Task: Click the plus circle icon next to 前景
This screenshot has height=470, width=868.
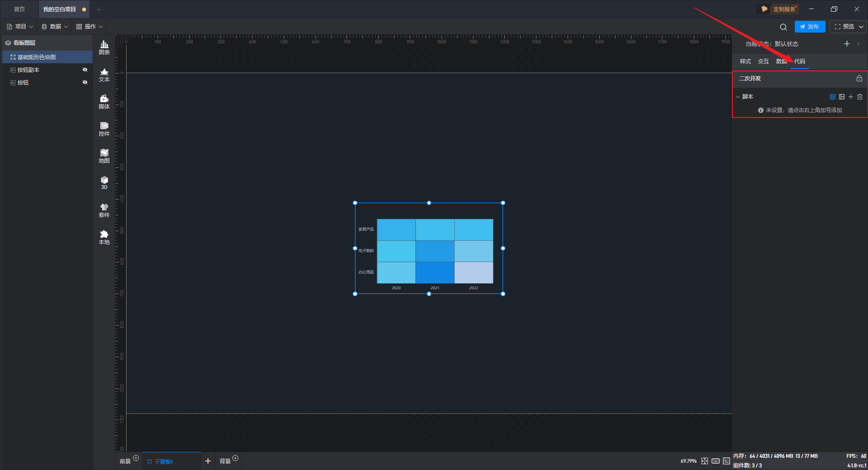Action: coord(136,458)
